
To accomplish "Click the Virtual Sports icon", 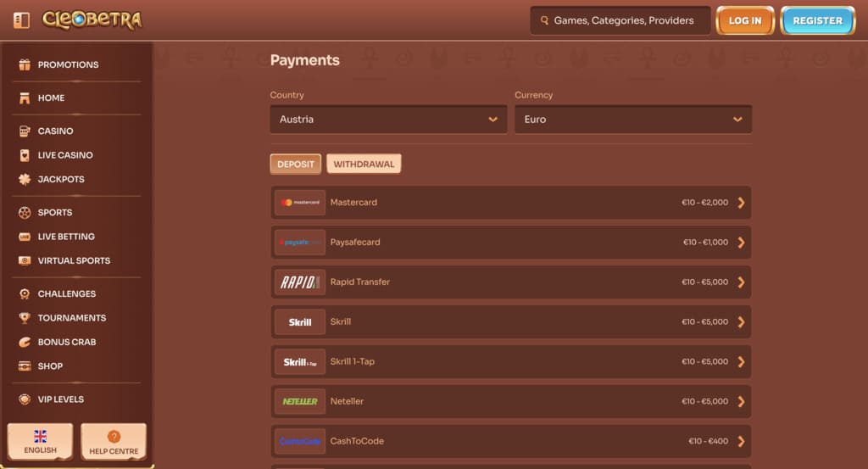I will 25,261.
